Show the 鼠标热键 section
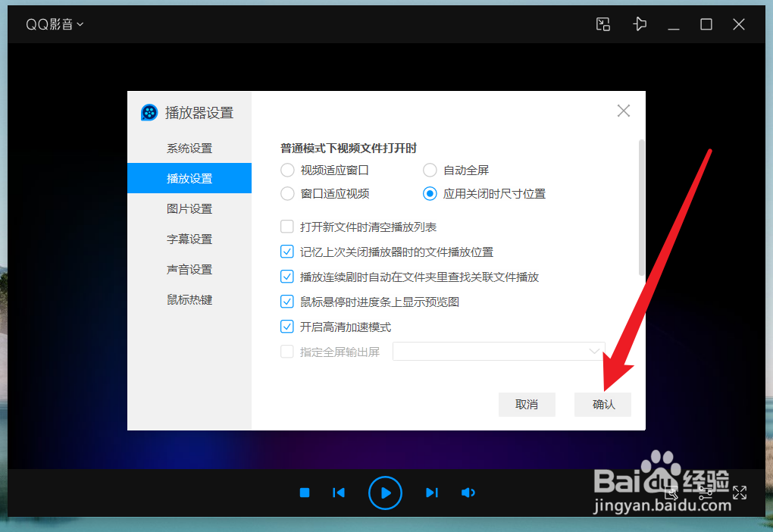The image size is (773, 532). click(189, 300)
